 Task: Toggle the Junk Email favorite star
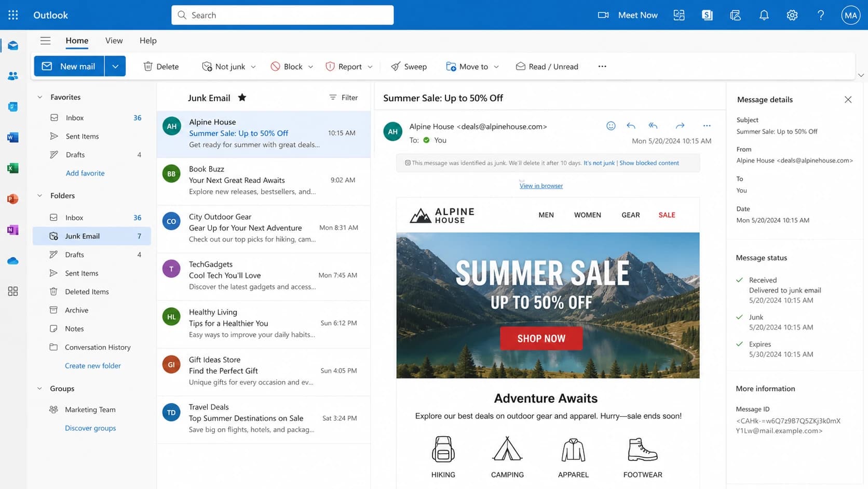pos(242,97)
